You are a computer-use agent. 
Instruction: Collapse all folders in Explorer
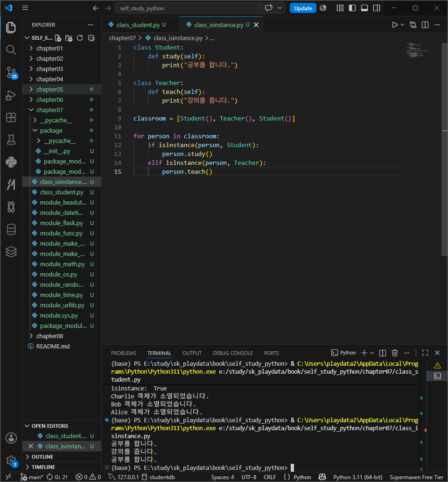91,38
